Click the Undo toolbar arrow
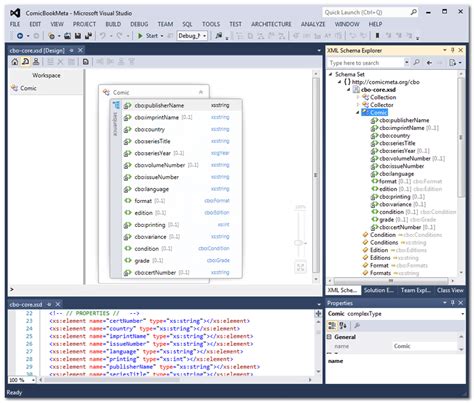This screenshot has height=403, width=474. tap(103, 36)
